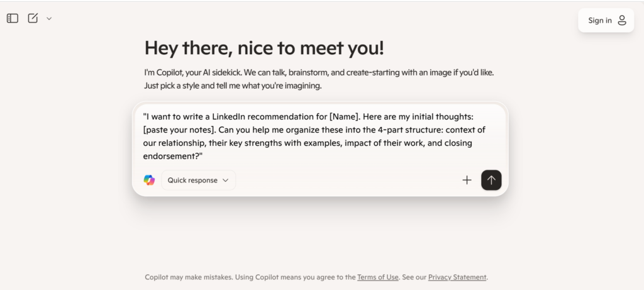Place cursor on [paste your notes] placeholder

coord(179,130)
